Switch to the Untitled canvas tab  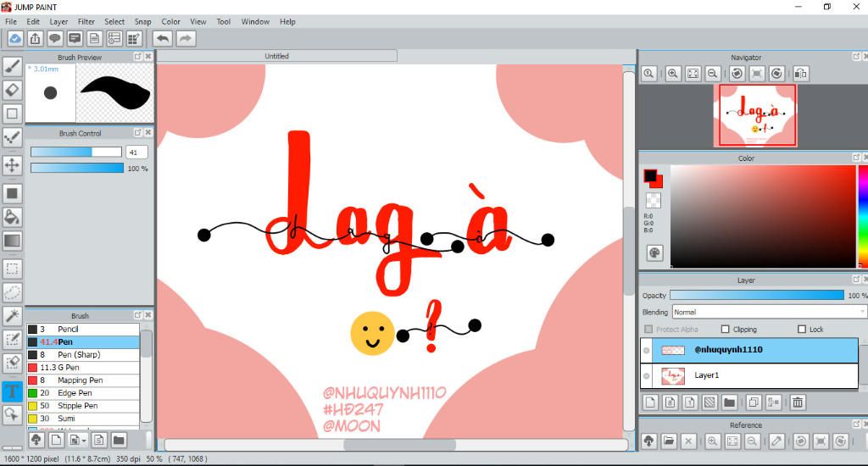pos(277,56)
